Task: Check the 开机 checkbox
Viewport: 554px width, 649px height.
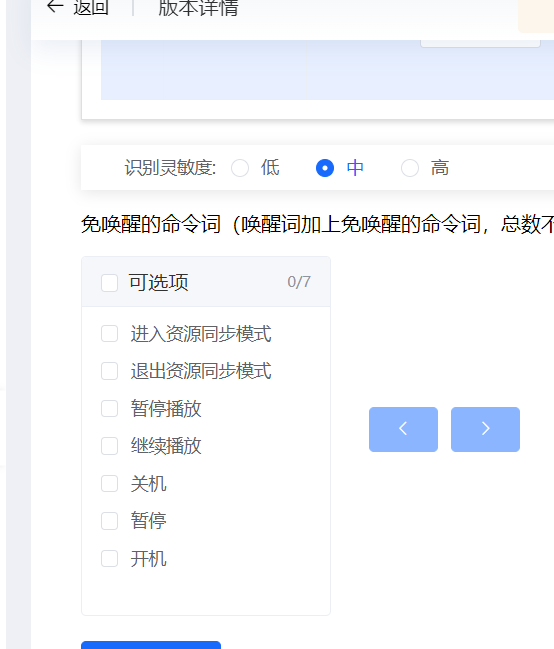Action: [110, 558]
